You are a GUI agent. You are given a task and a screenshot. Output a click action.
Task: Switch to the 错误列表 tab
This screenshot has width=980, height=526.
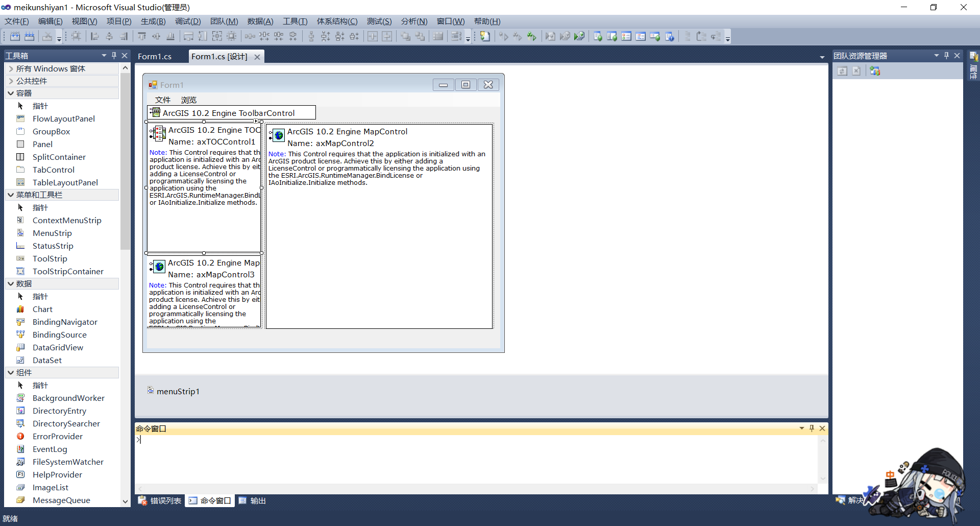coord(160,500)
